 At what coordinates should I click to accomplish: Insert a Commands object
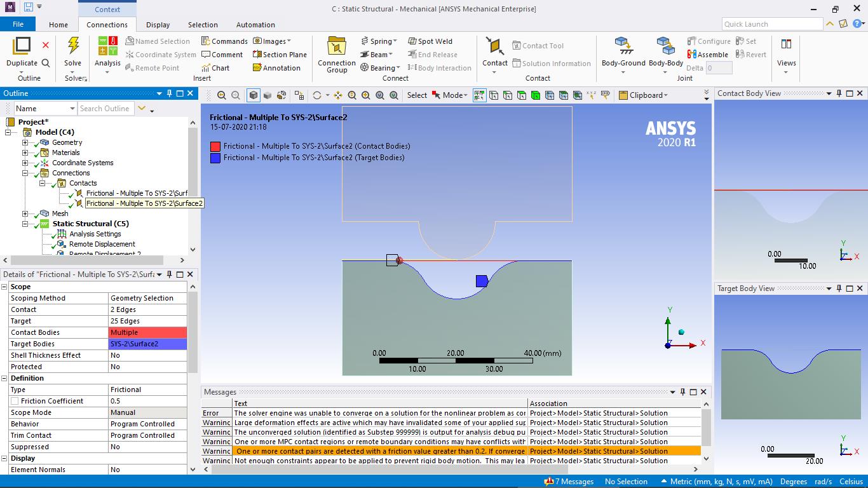(224, 41)
